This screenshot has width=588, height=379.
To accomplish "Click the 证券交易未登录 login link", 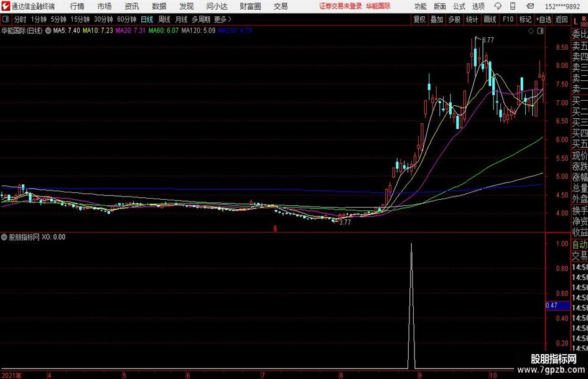I will [x=340, y=6].
